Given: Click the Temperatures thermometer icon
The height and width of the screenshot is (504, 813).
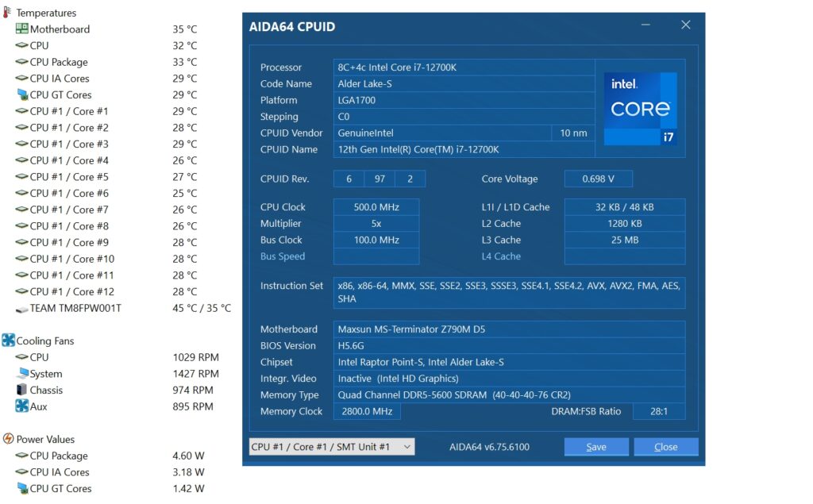Looking at the screenshot, I should pyautogui.click(x=8, y=13).
